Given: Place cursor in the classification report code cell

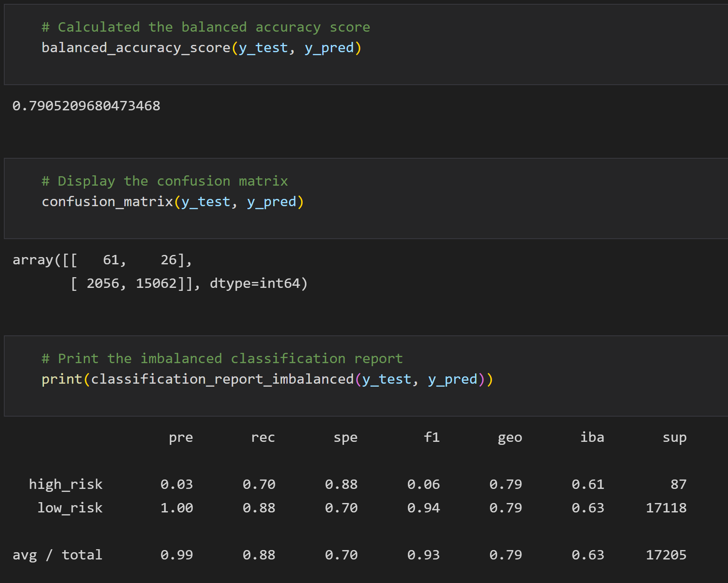Looking at the screenshot, I should (x=366, y=376).
